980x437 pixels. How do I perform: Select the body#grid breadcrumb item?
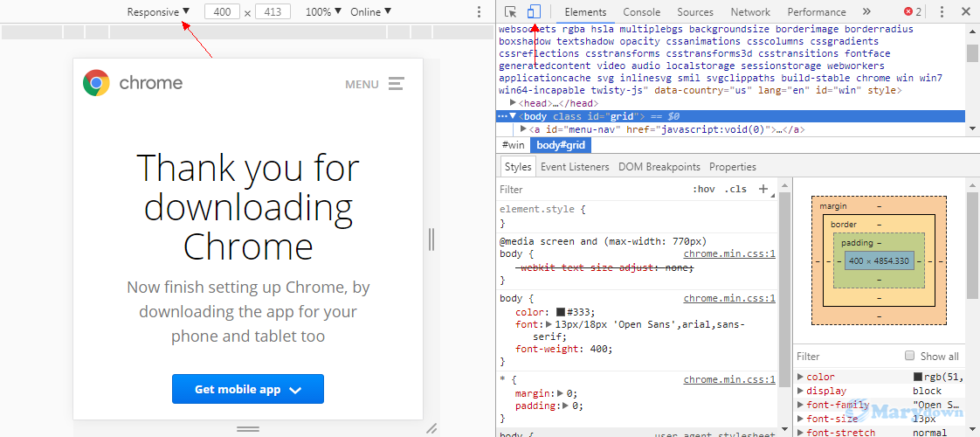[x=561, y=145]
